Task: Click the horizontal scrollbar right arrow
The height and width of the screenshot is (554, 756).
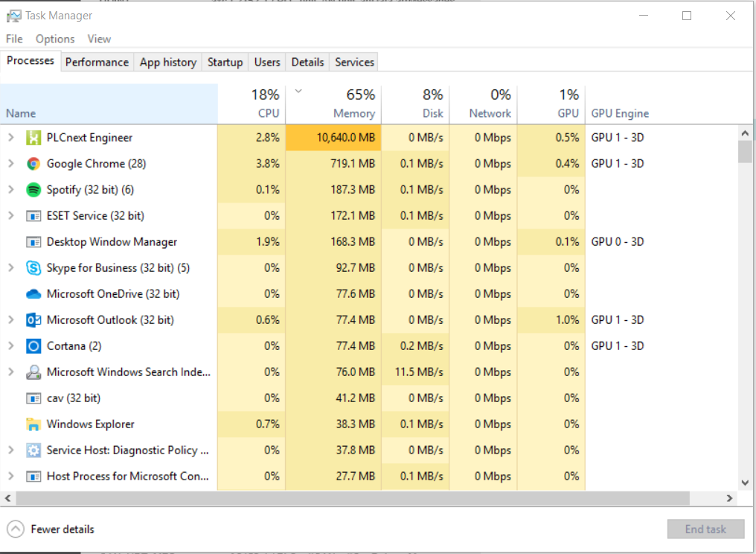Action: tap(730, 498)
